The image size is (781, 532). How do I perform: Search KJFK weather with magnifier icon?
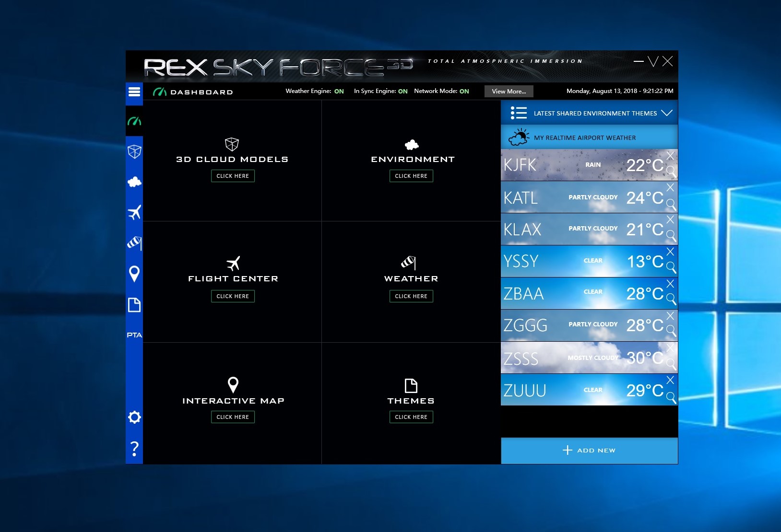(671, 172)
